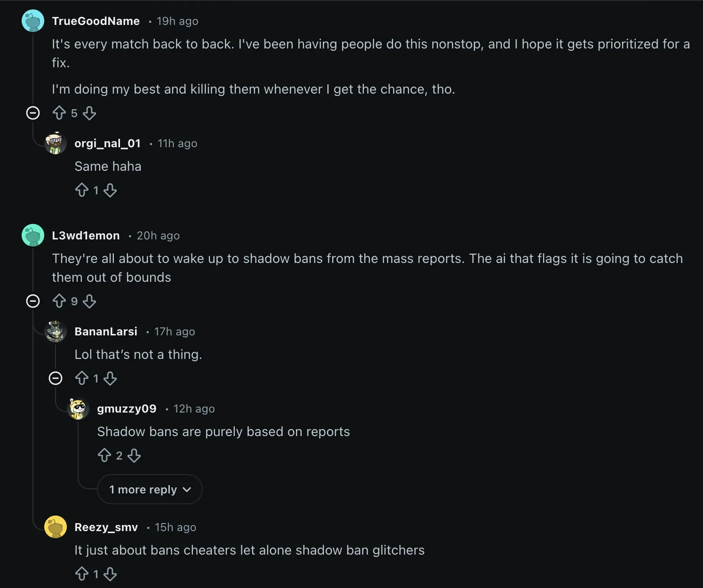Open L3wd1emon's profile page
703x588 pixels.
(85, 235)
